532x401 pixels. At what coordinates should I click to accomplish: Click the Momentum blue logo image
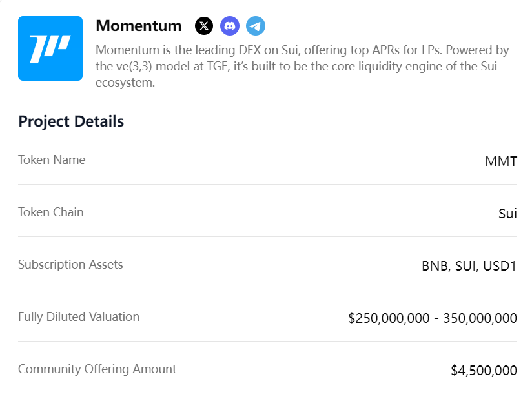[50, 48]
